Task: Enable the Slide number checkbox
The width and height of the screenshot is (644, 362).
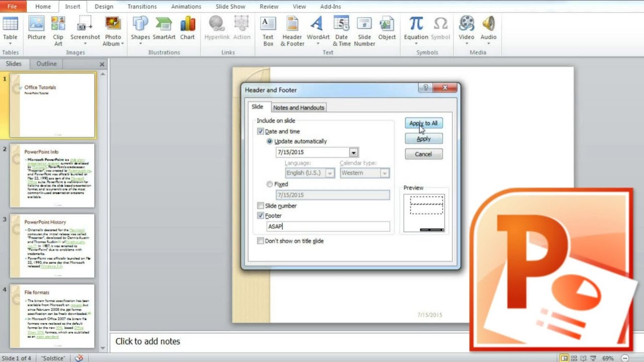Action: coord(260,206)
